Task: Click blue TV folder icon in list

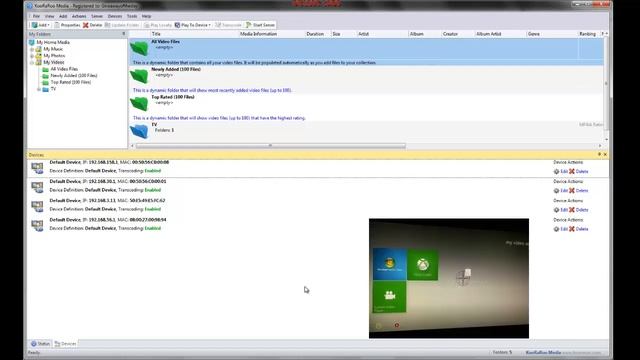Action: pyautogui.click(x=139, y=131)
